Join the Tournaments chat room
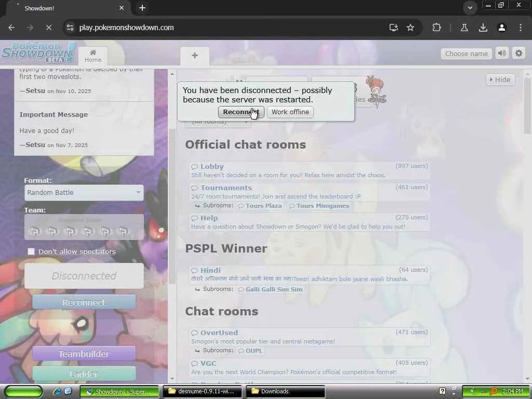The height and width of the screenshot is (399, 532). tap(309, 192)
